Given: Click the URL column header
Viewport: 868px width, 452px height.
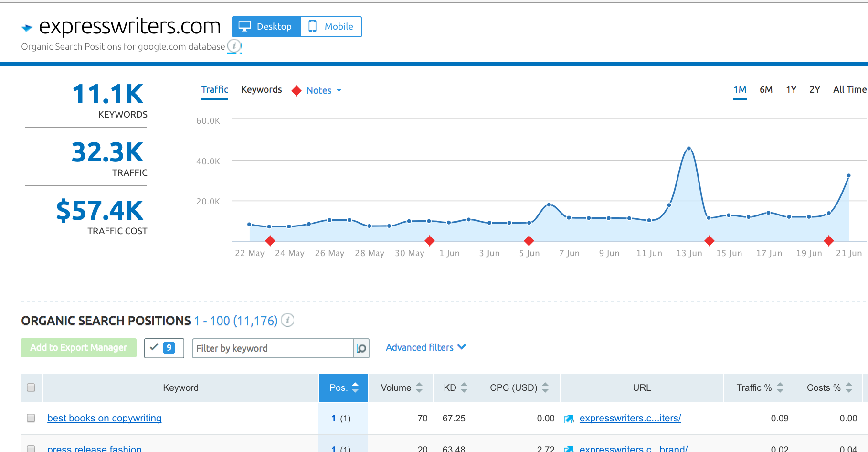Looking at the screenshot, I should (x=642, y=388).
